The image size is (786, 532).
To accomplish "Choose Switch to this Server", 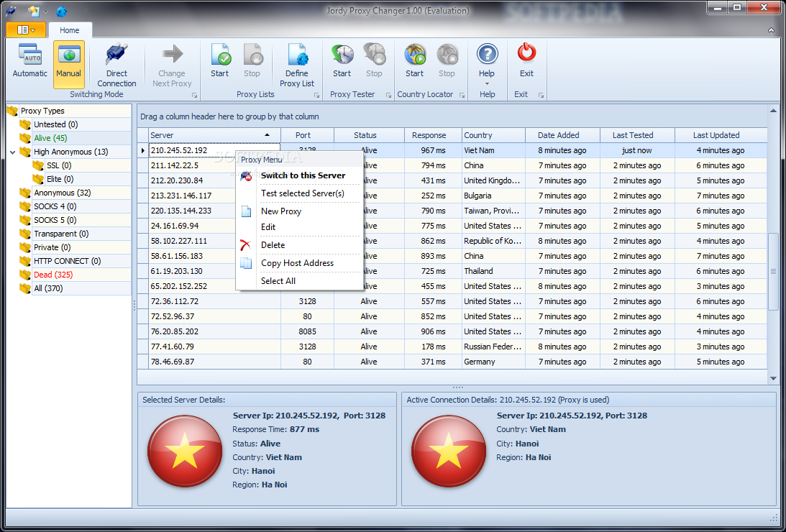I will click(300, 175).
